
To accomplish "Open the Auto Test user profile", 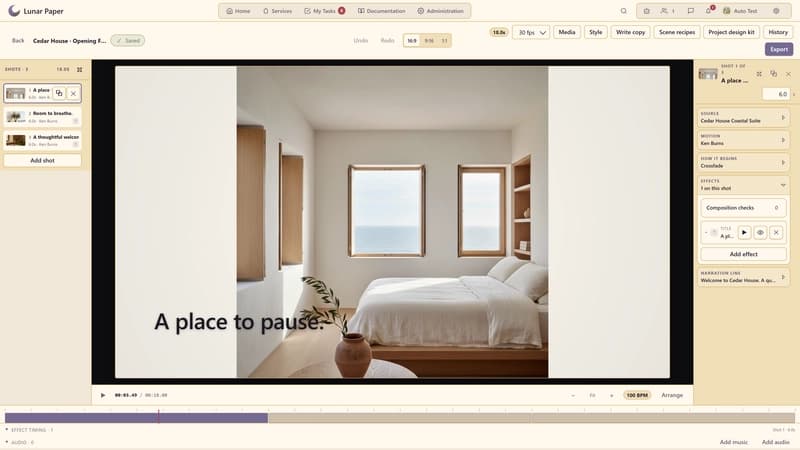I will (740, 11).
